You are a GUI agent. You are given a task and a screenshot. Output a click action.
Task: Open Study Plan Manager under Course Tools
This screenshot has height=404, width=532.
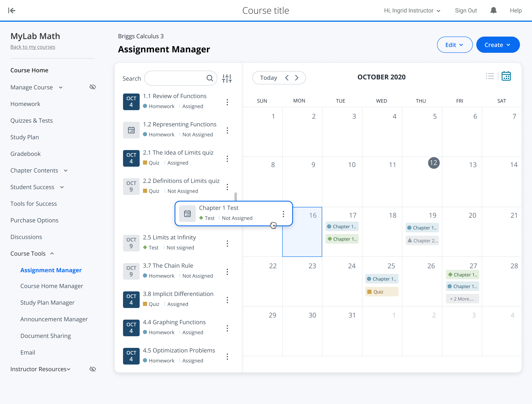(47, 303)
